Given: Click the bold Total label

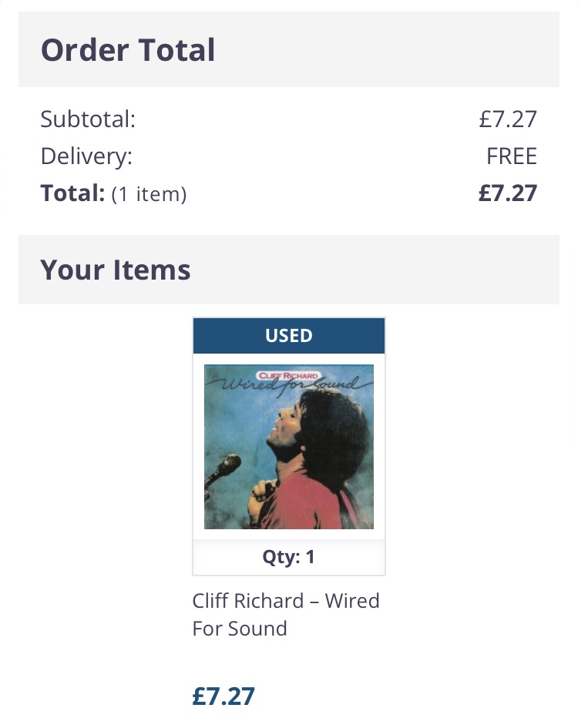Looking at the screenshot, I should click(73, 193).
